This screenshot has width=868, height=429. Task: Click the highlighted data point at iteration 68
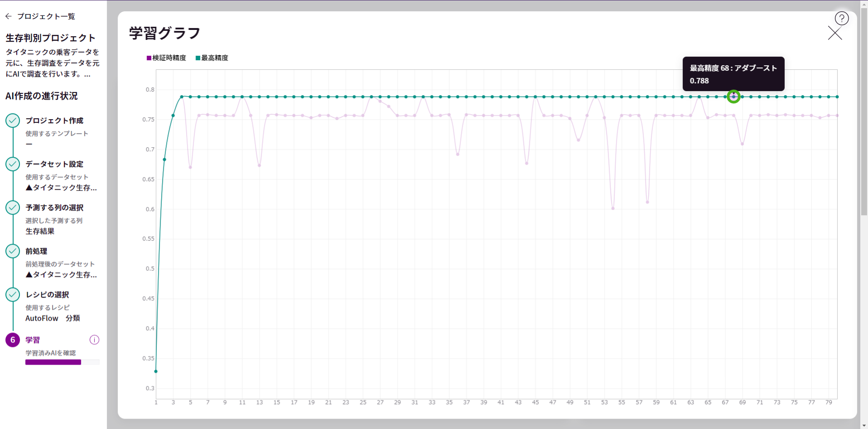734,96
